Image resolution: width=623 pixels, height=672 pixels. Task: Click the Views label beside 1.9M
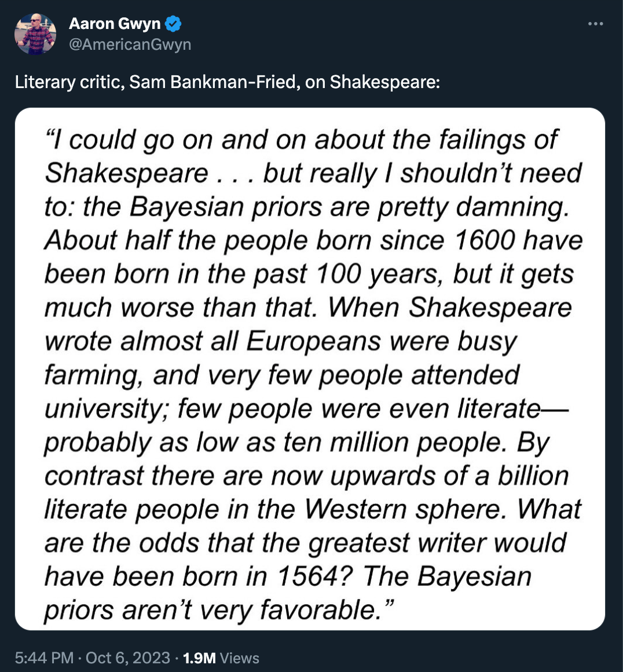[x=239, y=658]
